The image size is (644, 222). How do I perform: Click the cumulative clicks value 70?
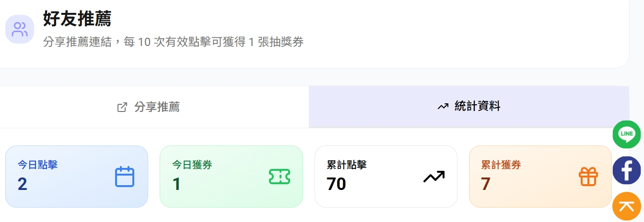click(x=336, y=184)
